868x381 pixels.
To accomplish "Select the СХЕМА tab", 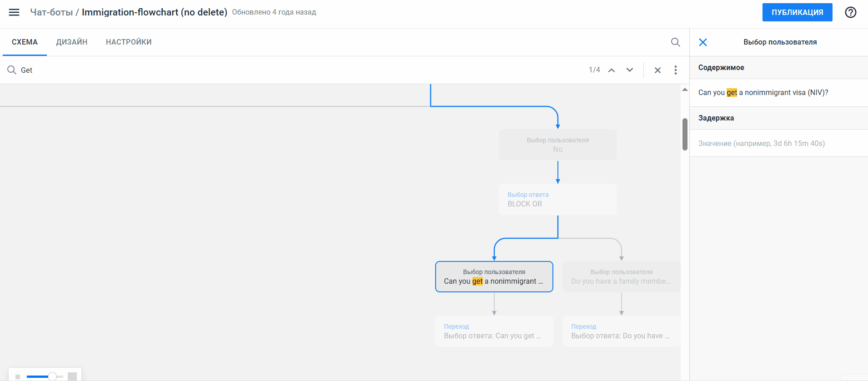I will (x=25, y=42).
